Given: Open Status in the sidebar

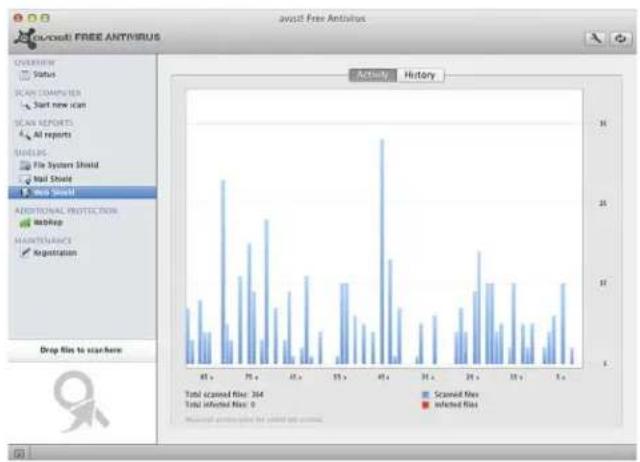Looking at the screenshot, I should point(44,75).
